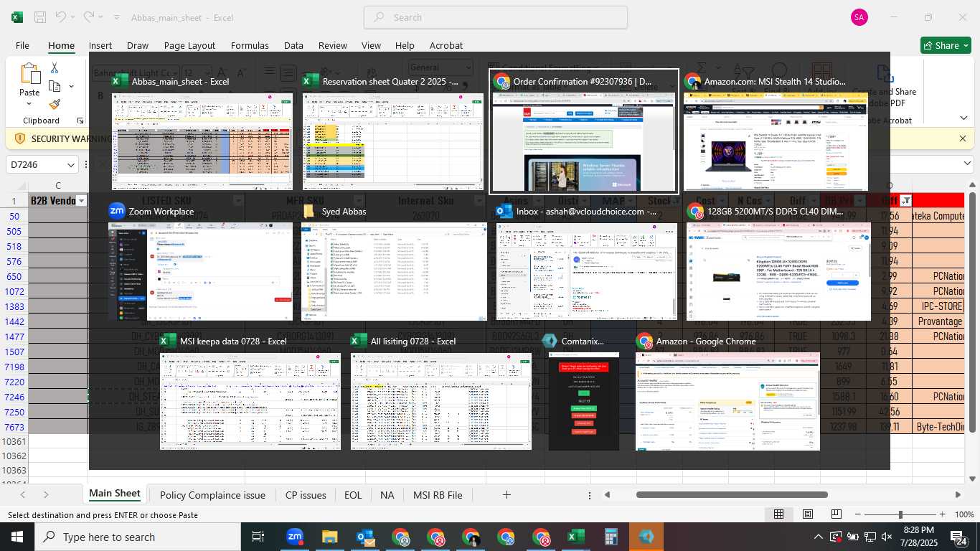Screen dimensions: 980x551
Task: Expand the Paste options arrow
Action: click(x=29, y=104)
